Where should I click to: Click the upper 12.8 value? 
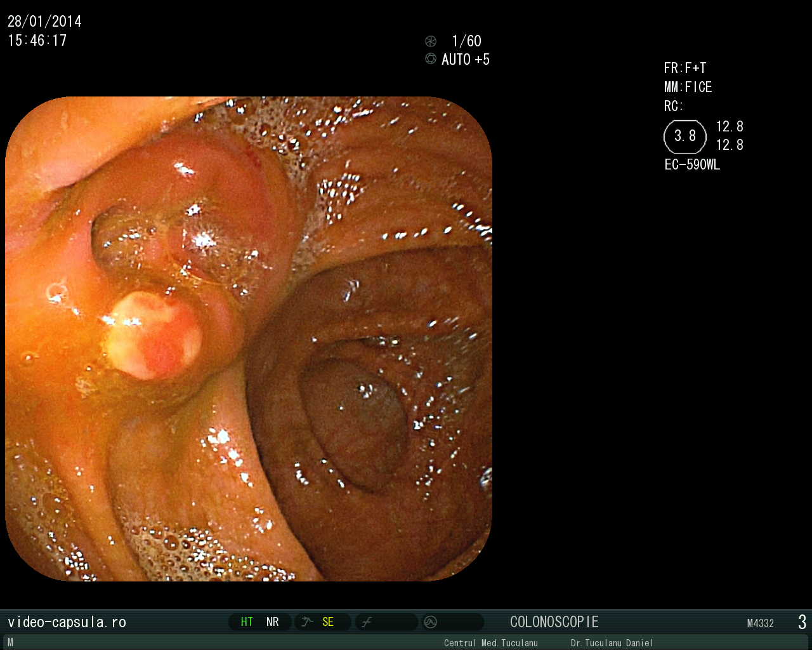click(730, 127)
